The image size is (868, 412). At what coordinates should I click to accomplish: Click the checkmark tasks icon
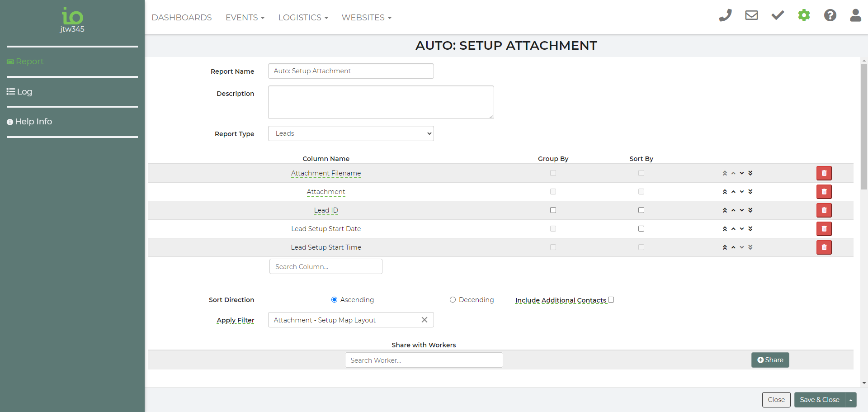tap(778, 15)
